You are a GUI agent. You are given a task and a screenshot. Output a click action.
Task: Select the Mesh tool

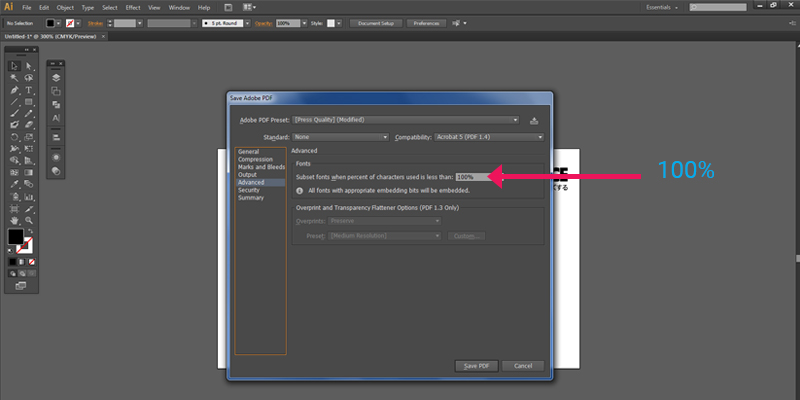14,172
